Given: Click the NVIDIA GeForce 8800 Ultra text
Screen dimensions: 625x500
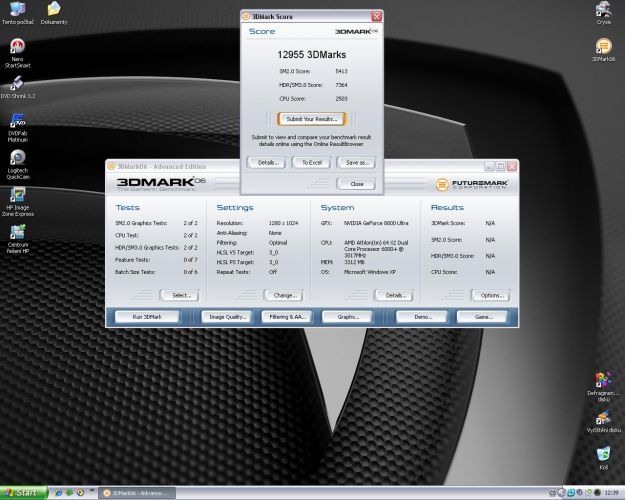Looking at the screenshot, I should 376,223.
